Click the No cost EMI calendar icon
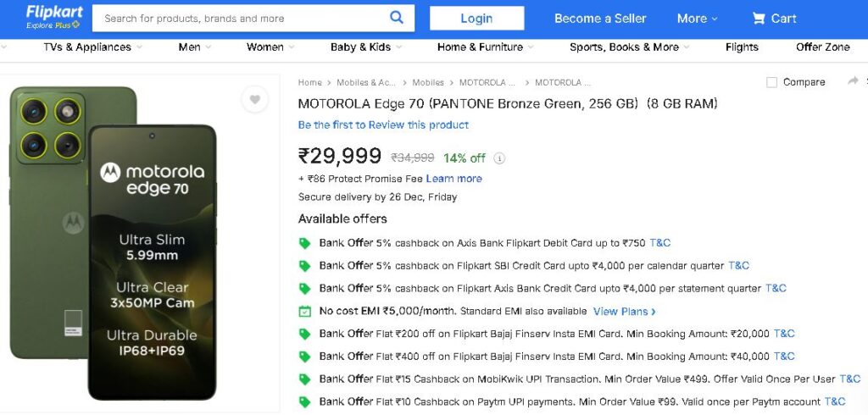 coord(305,312)
